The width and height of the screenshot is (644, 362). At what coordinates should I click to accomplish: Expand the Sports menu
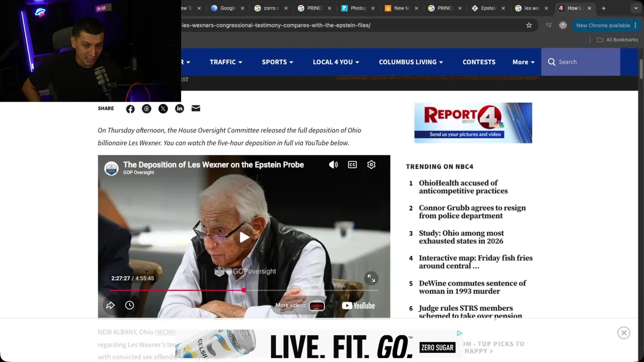[278, 62]
